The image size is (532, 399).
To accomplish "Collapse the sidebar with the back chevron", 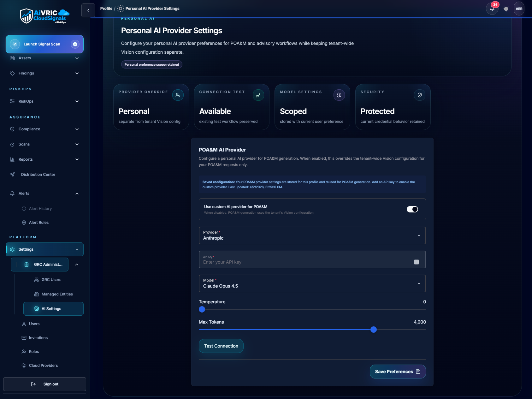I will [88, 10].
